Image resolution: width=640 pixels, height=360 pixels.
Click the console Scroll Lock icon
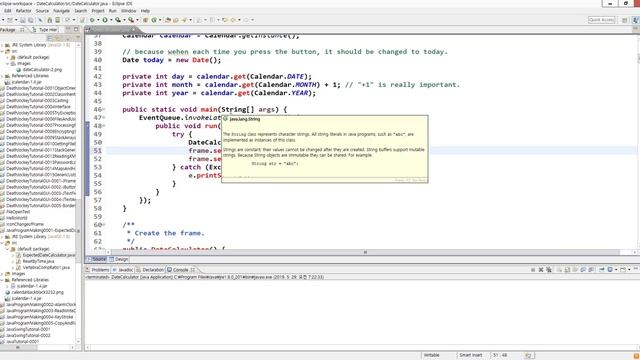(567, 270)
